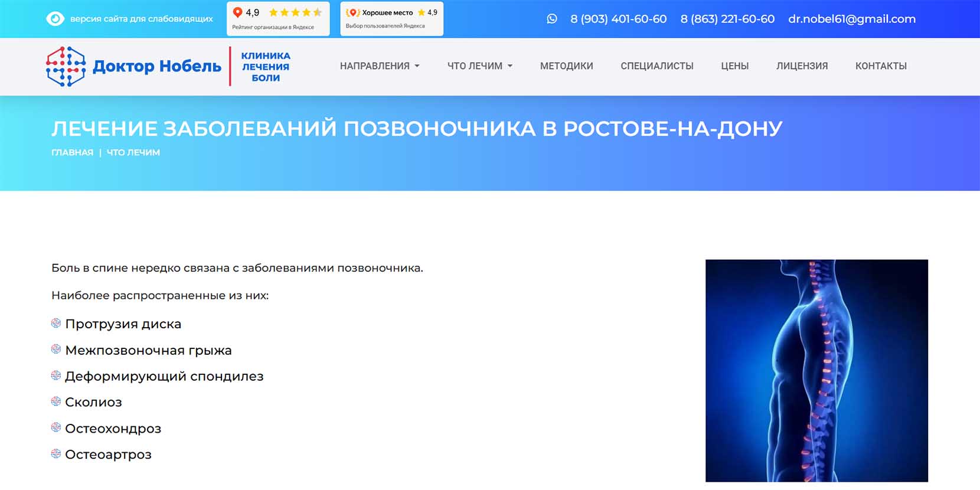Click the WhatsApp icon in header

[x=552, y=19]
